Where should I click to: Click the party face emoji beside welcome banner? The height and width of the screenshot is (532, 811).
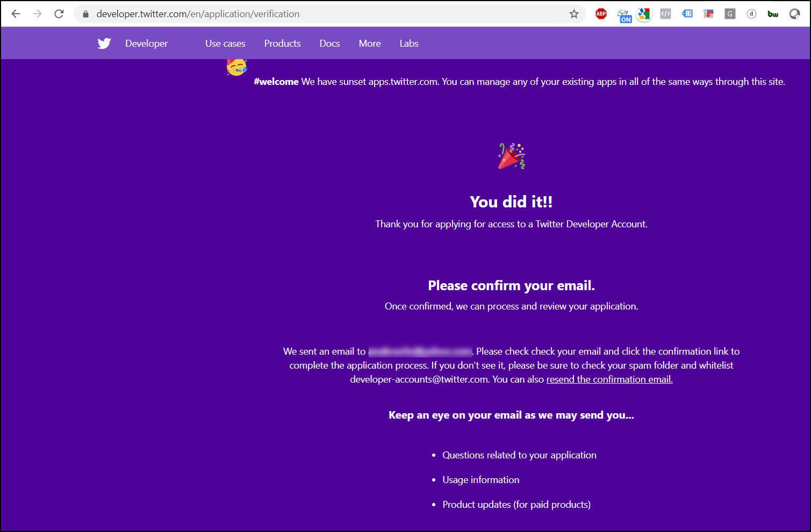click(236, 67)
